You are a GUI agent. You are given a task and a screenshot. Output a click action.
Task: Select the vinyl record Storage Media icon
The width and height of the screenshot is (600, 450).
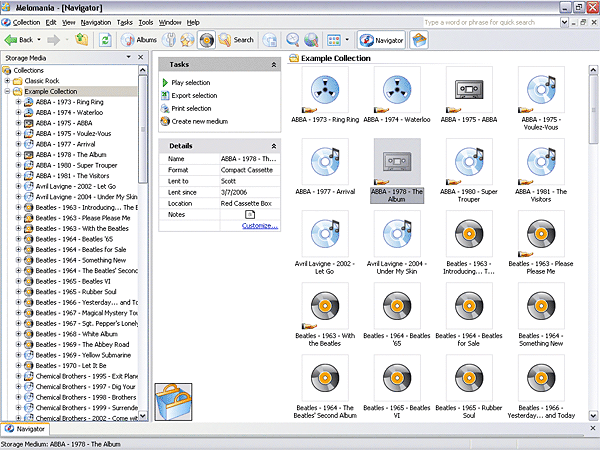coord(207,40)
